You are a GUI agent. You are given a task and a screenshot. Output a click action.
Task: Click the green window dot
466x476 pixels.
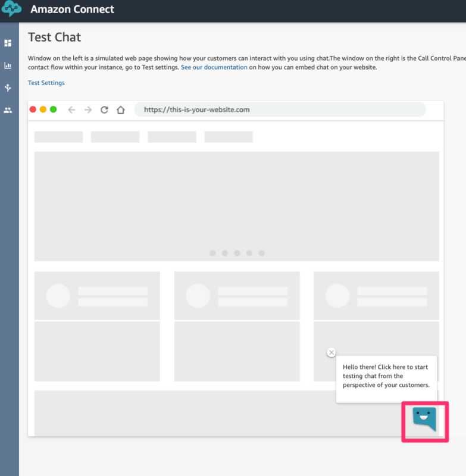(54, 109)
